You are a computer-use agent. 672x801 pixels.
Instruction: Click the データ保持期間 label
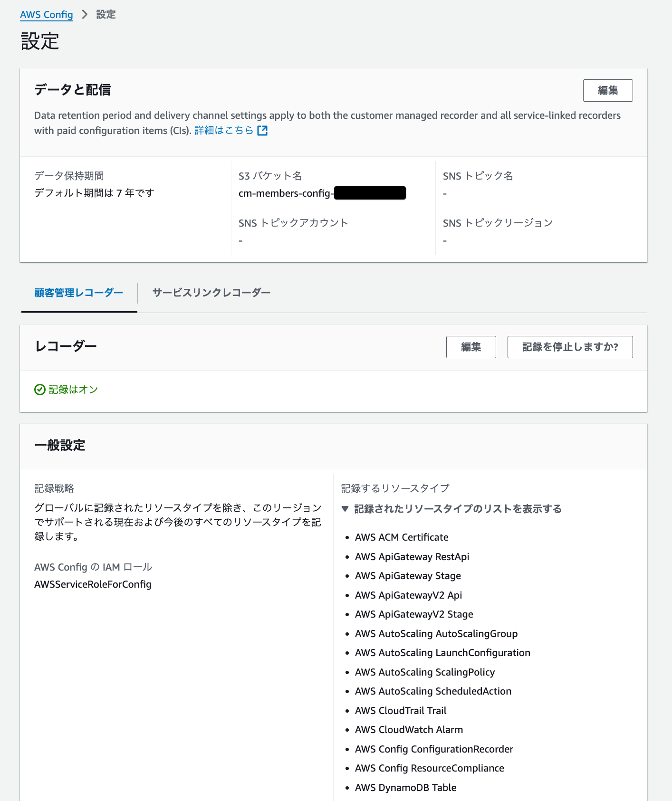click(x=69, y=176)
